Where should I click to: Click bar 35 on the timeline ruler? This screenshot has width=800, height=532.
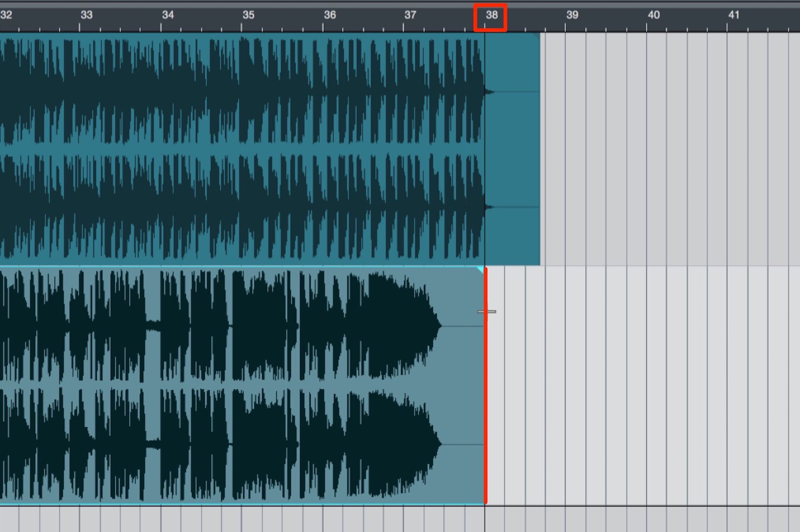tap(248, 15)
